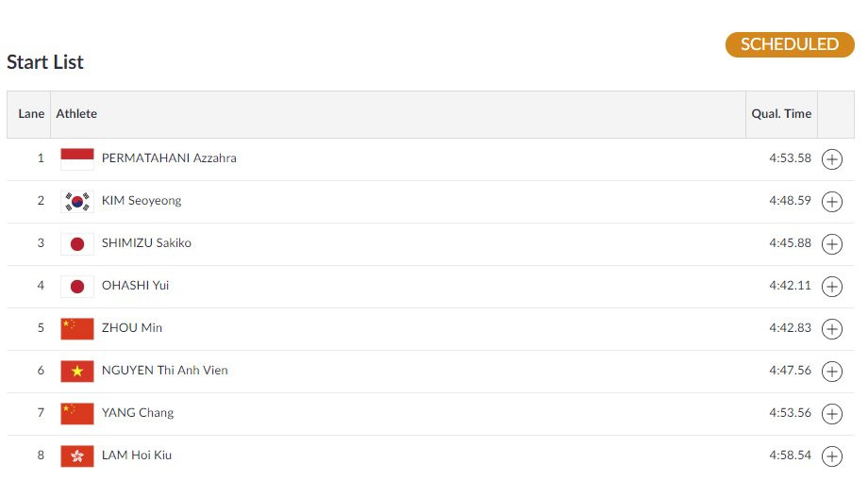Click Japan flag next to OHASHI Yui
The height and width of the screenshot is (497, 868).
tap(77, 286)
